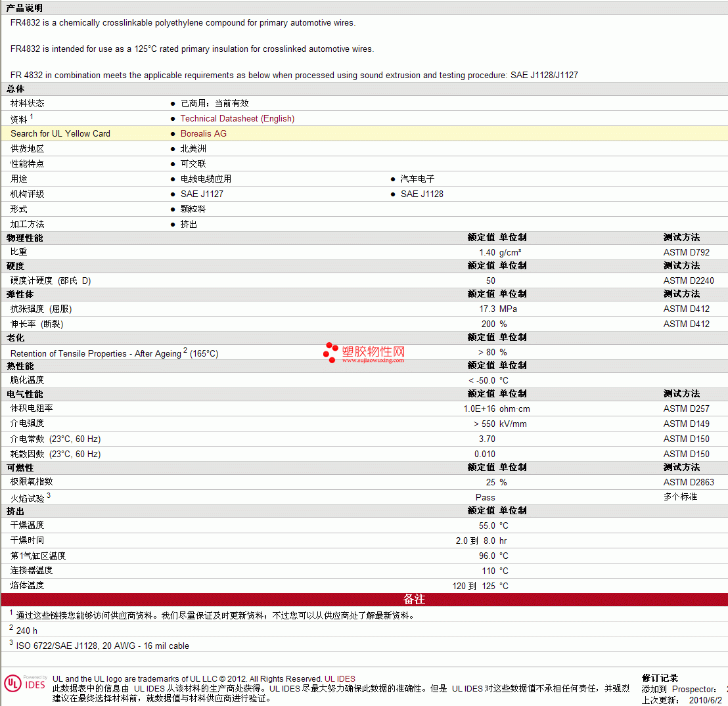Click the 弹性体 section header
This screenshot has width=728, height=706.
pyautogui.click(x=20, y=295)
